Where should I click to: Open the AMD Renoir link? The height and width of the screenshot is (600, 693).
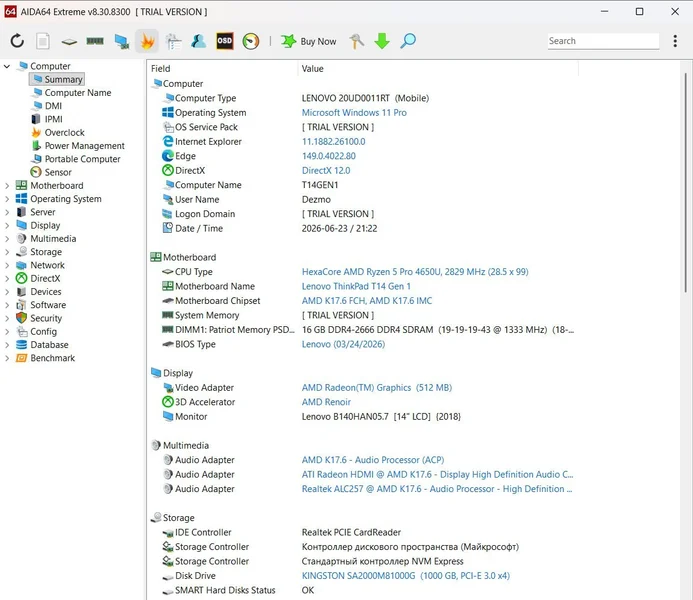[326, 402]
